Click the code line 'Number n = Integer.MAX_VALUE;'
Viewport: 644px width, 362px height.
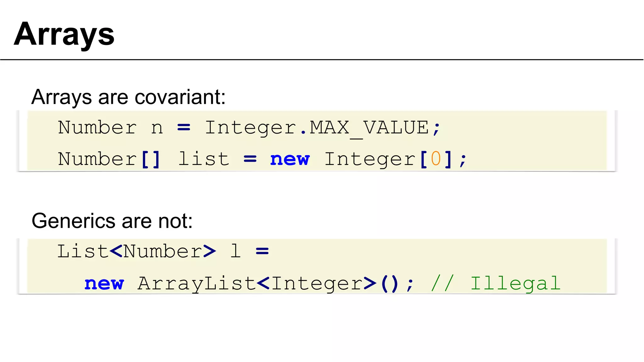249,128
